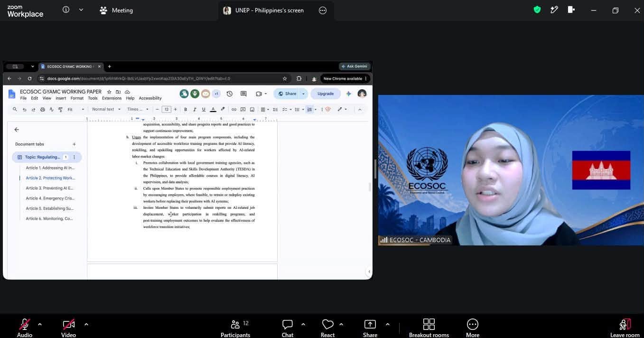Open the Times font dropdown
The height and width of the screenshot is (338, 644).
pos(138,109)
